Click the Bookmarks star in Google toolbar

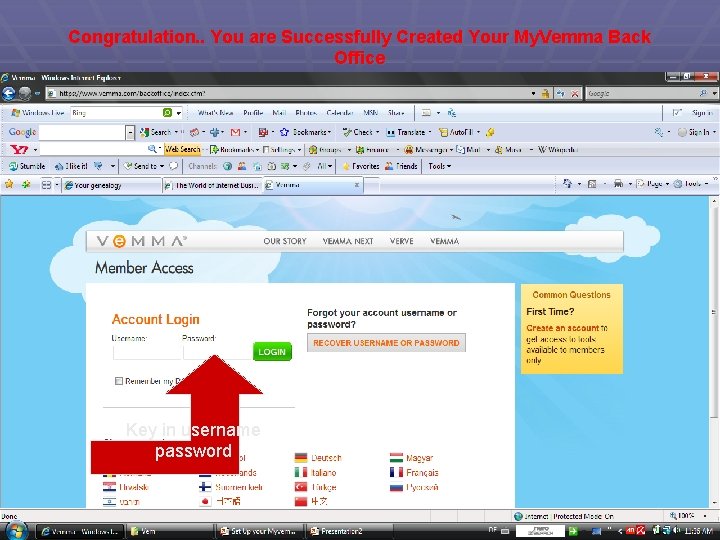pyautogui.click(x=284, y=132)
